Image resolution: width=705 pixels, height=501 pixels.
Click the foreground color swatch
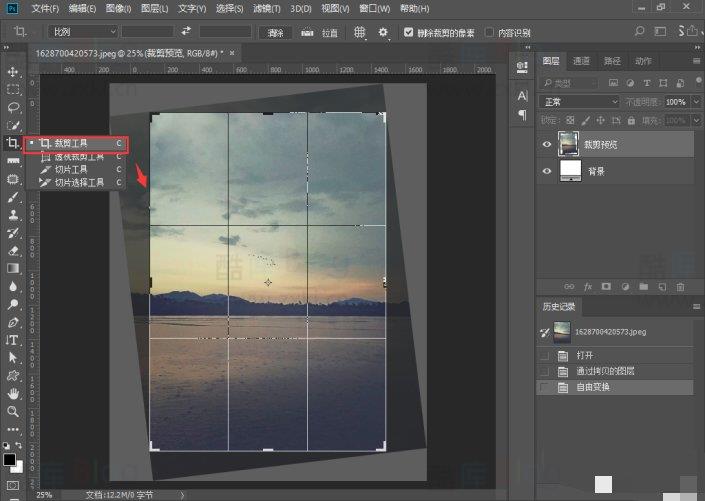pyautogui.click(x=10, y=460)
